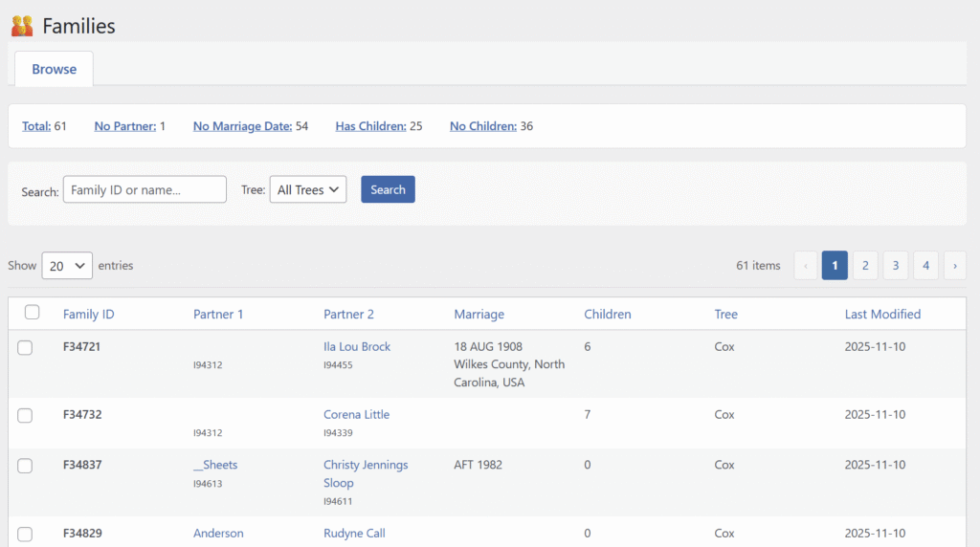The height and width of the screenshot is (547, 980).
Task: Open Corena Little's profile link
Action: pyautogui.click(x=356, y=414)
